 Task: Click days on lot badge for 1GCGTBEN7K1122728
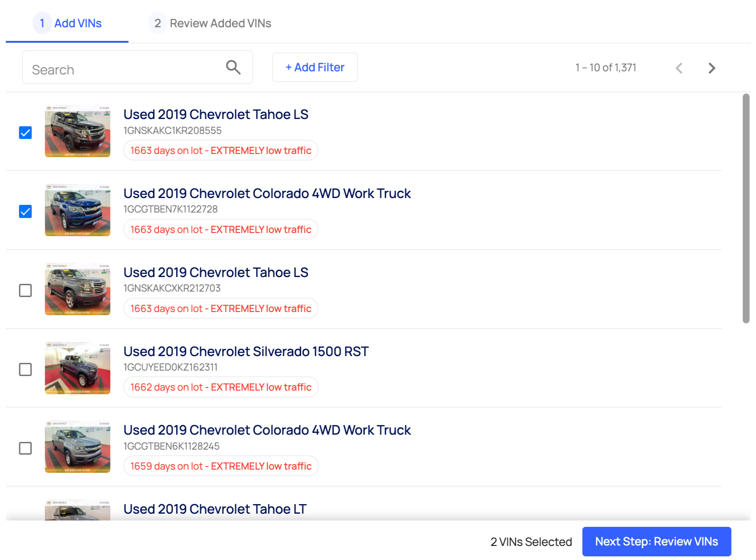221,229
